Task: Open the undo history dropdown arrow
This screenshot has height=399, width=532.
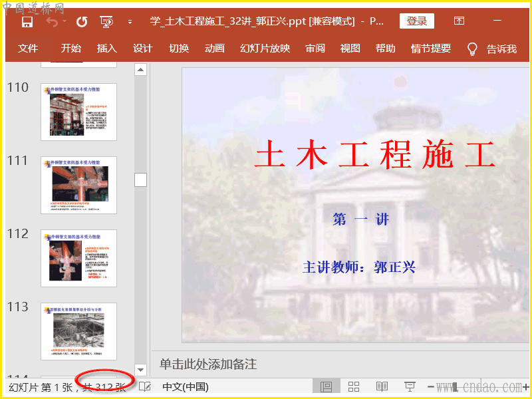Action: 65,21
